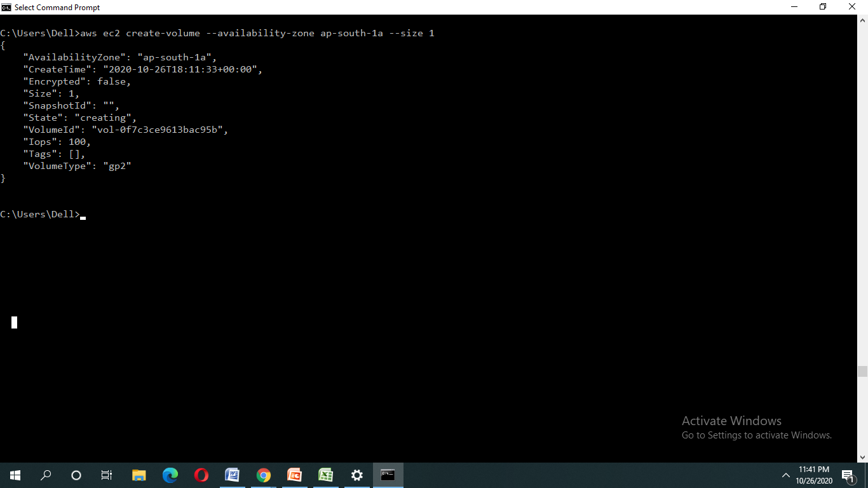Click the scrollbar down arrow
This screenshot has height=488, width=868.
pyautogui.click(x=862, y=457)
